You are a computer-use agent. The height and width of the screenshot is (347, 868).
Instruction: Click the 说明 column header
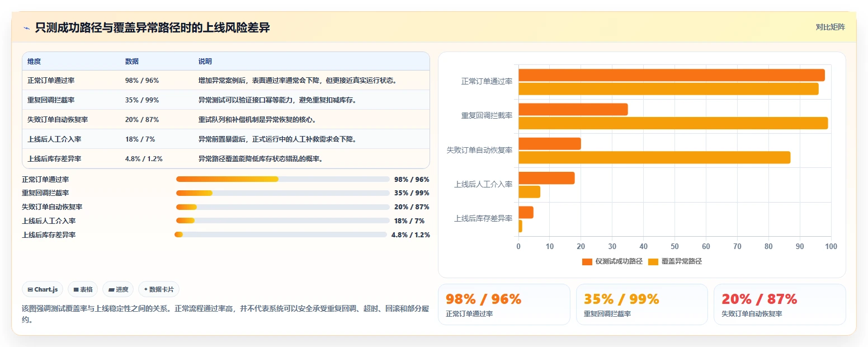pos(205,62)
